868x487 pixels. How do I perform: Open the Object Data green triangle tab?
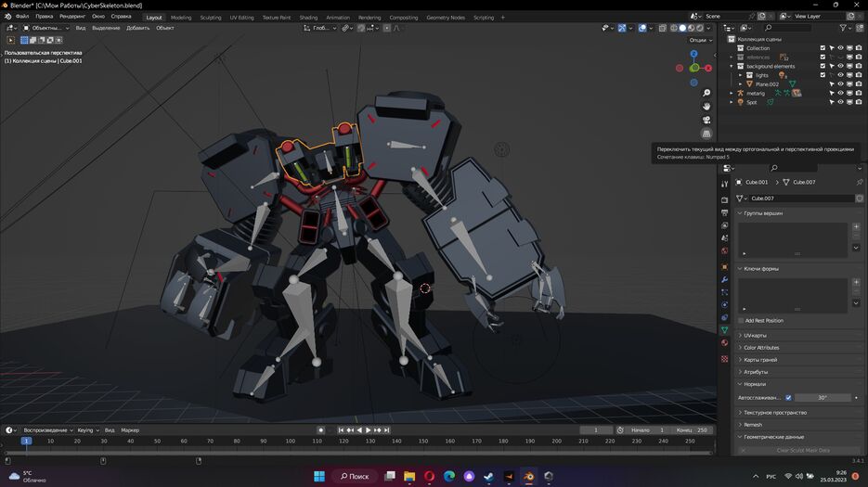725,330
